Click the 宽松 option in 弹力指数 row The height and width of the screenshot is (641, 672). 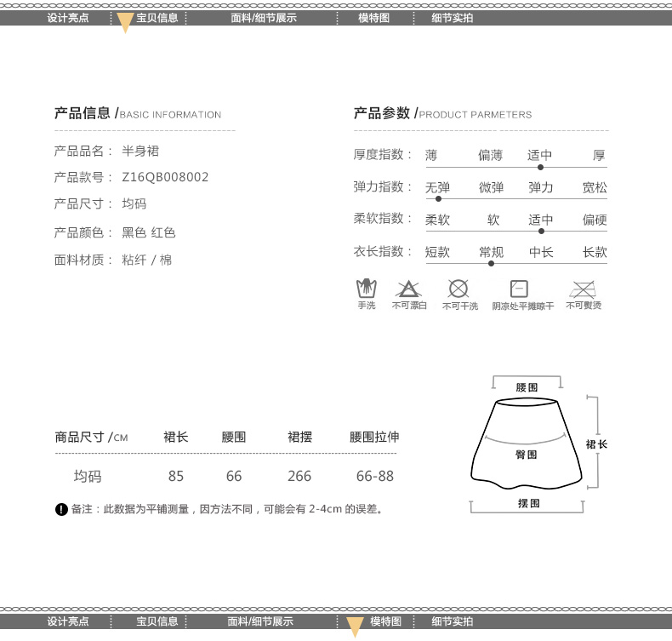click(x=595, y=187)
